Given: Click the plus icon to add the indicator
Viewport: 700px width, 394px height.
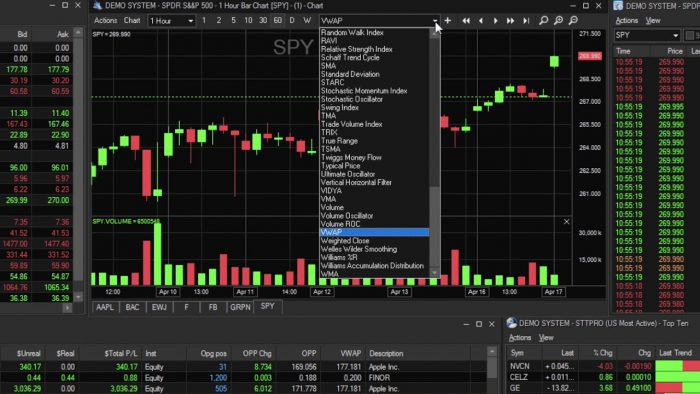Looking at the screenshot, I should coord(447,21).
